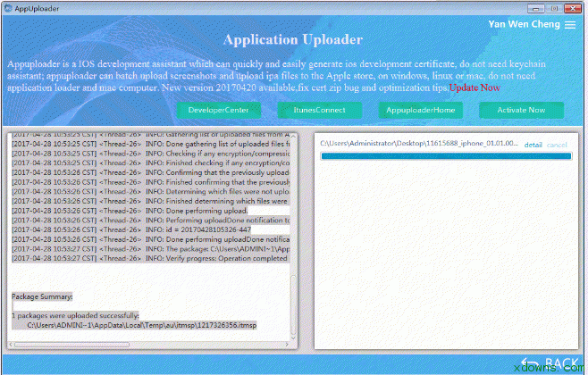588x375 pixels.
Task: Go to AppuploaderHome
Action: (x=420, y=110)
